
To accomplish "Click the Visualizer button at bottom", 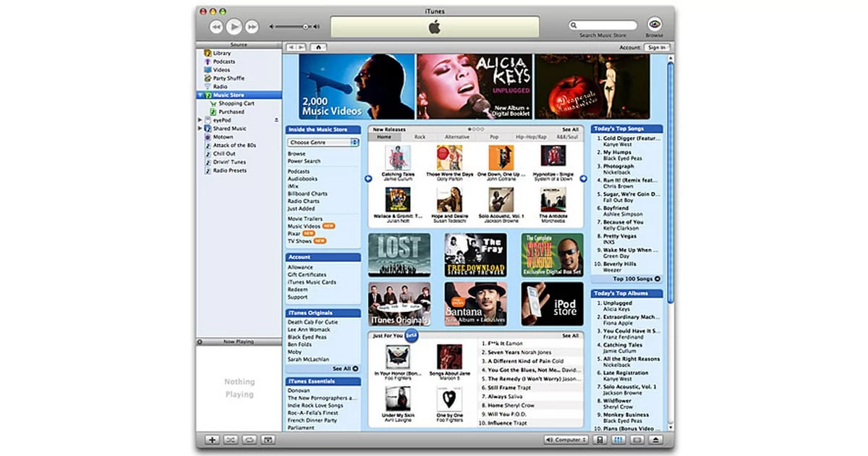I will click(638, 439).
